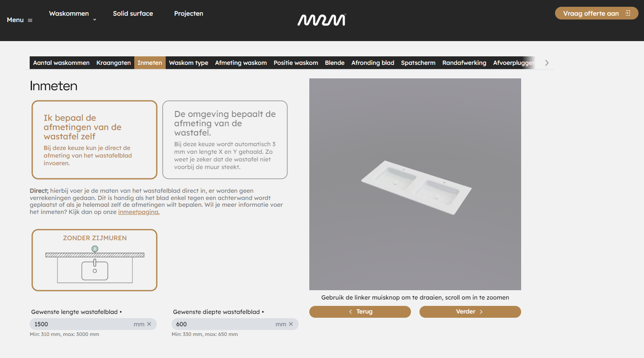Screen dimensions: 644x358
Task: Clear the diepte wastafelblad value with its X icon
Action: click(x=291, y=324)
